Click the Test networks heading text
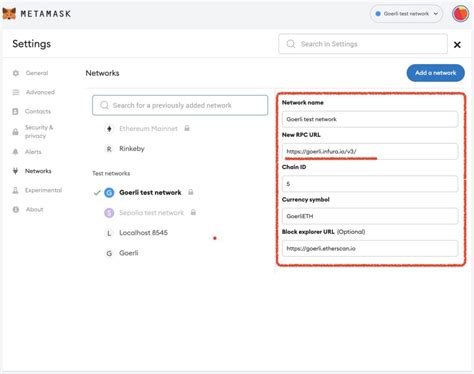Viewport: 474px width, 374px height. (111, 173)
